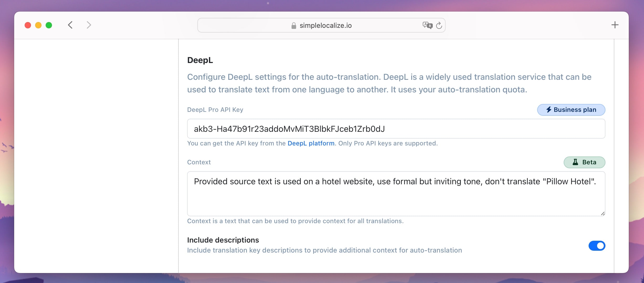
Task: Open the DeepL platform link
Action: [x=311, y=143]
